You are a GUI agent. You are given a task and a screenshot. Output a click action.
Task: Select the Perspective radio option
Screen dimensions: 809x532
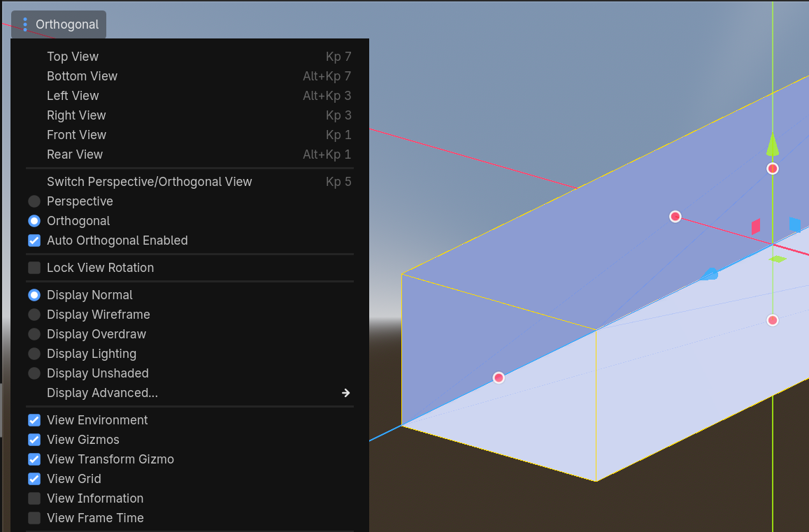tap(34, 201)
